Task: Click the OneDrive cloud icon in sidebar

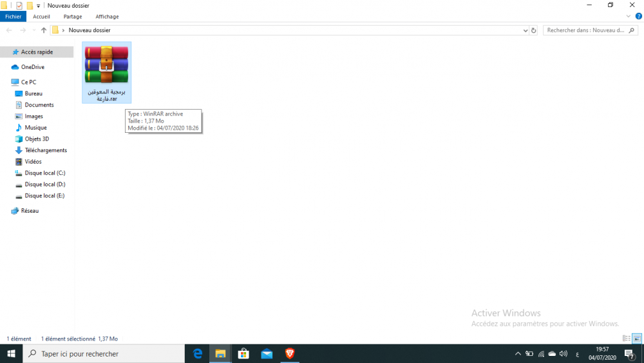Action: tap(15, 67)
